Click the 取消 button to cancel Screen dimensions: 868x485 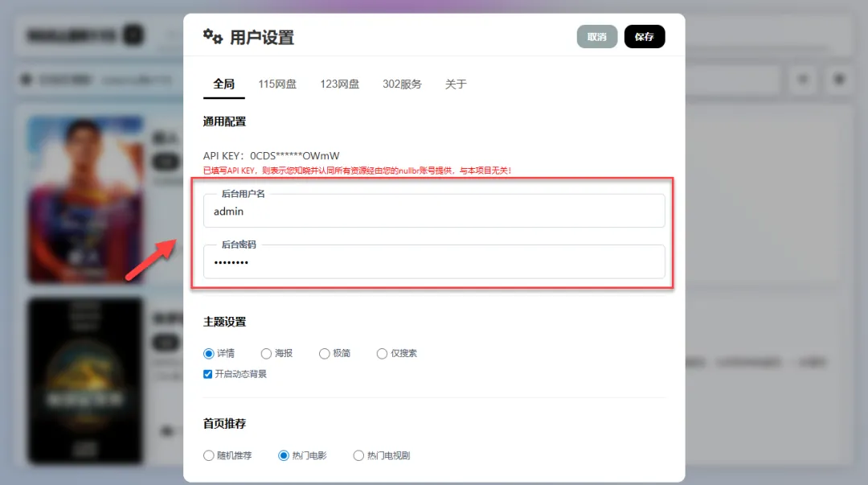pyautogui.click(x=597, y=36)
